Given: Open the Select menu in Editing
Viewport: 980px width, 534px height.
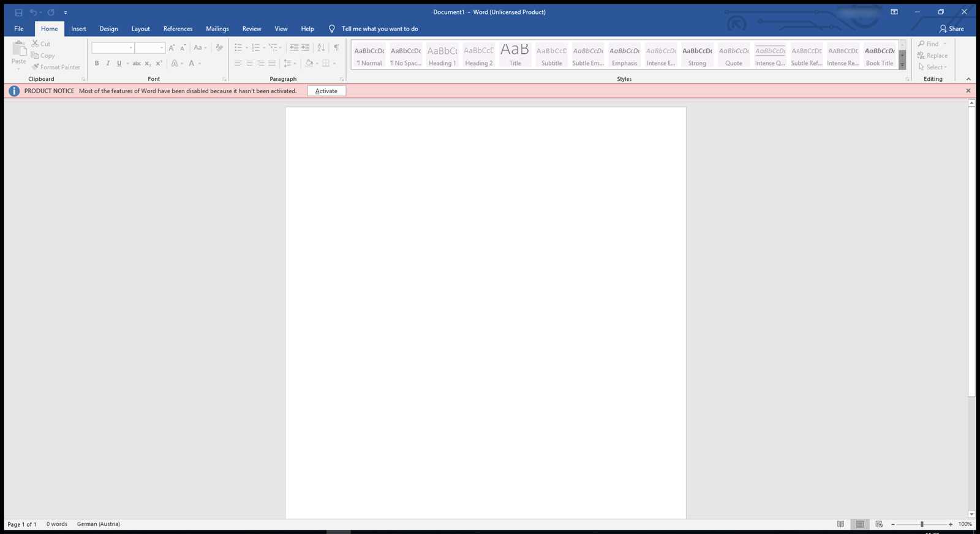Looking at the screenshot, I should pos(932,67).
